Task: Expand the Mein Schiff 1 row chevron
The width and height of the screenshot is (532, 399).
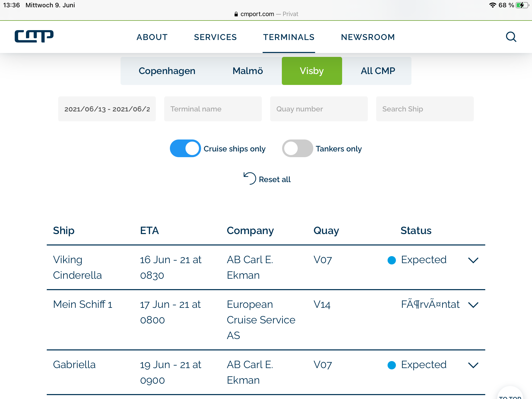Action: click(x=473, y=305)
